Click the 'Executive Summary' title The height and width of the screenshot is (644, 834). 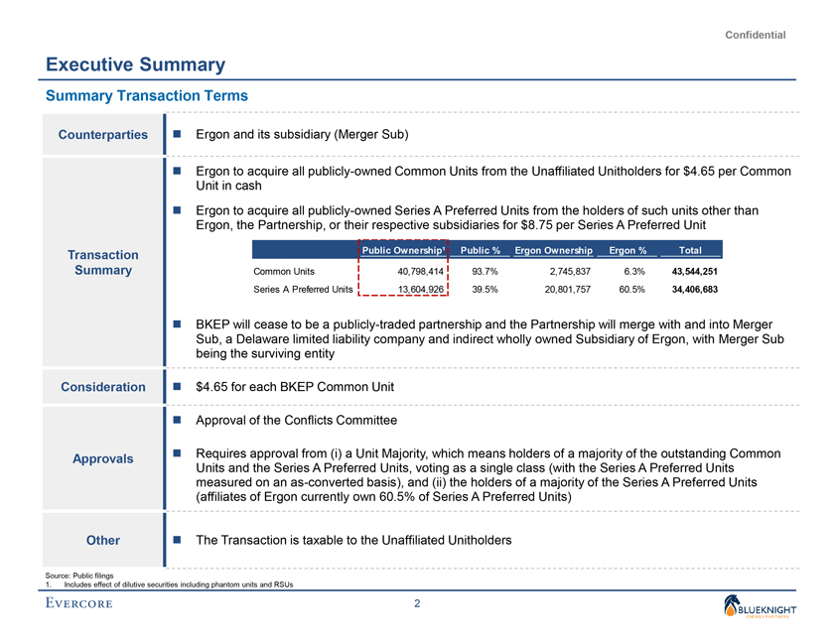[x=135, y=65]
